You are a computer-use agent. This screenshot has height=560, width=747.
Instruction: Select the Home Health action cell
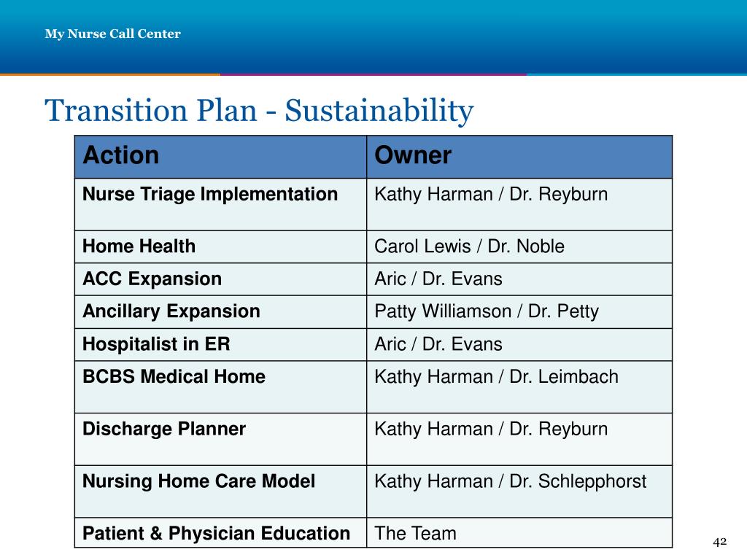coord(220,246)
